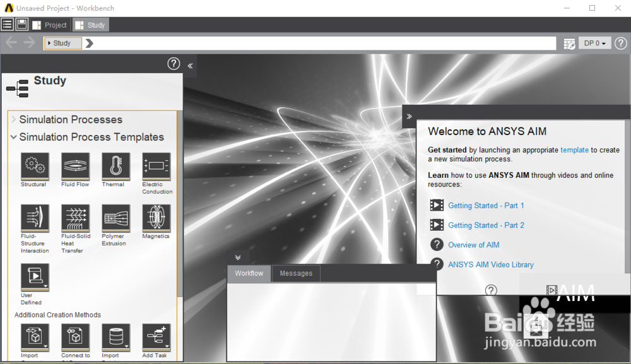
Task: Open the template link
Action: pyautogui.click(x=574, y=150)
